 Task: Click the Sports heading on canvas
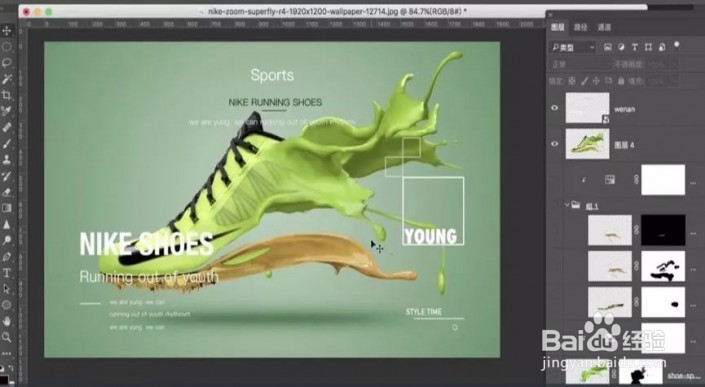(x=272, y=75)
